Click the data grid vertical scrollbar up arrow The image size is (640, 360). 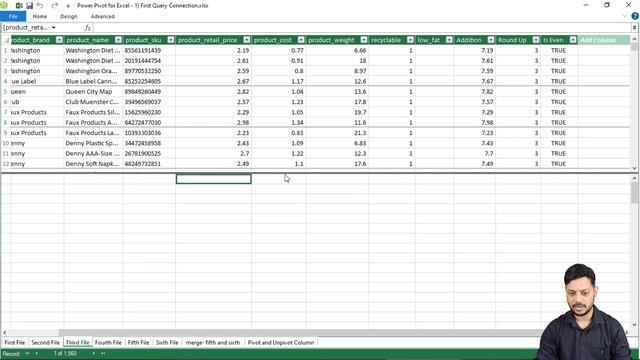(634, 39)
